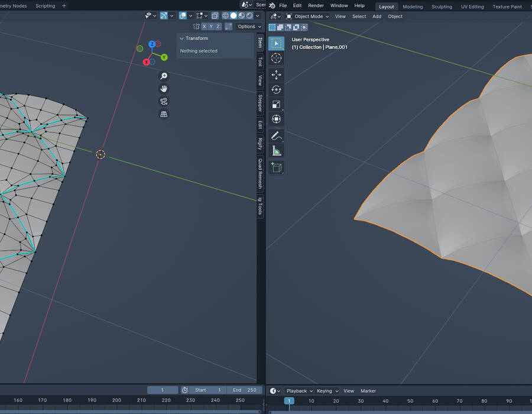Click the zoom magnifier viewport icon
The height and width of the screenshot is (414, 532).
point(164,76)
